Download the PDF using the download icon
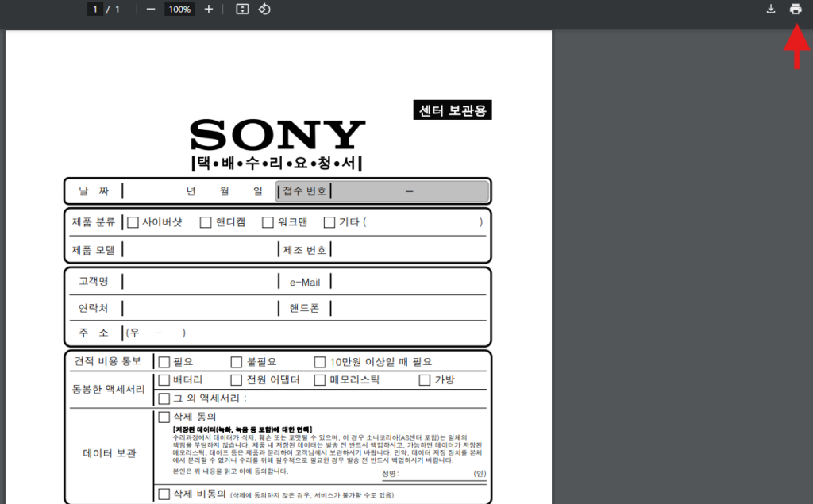The width and height of the screenshot is (813, 504). [771, 9]
